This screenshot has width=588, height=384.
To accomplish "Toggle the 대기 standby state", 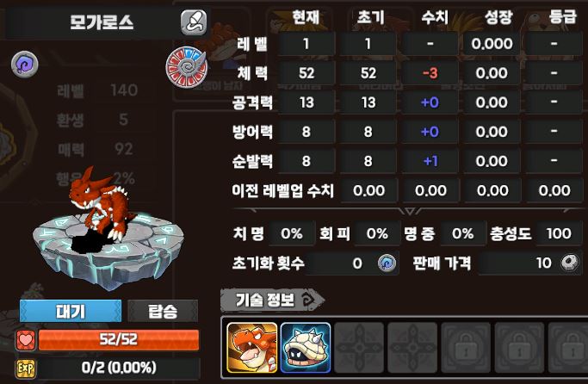I will [71, 311].
